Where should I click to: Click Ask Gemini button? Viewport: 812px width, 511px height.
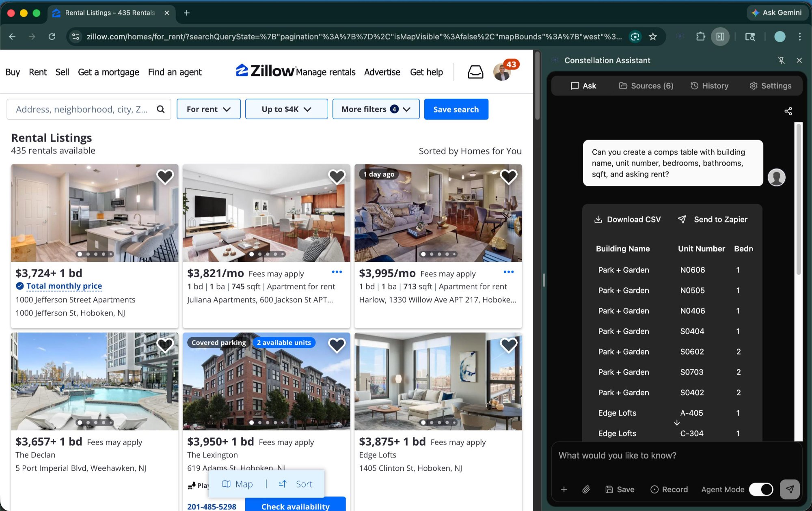[x=777, y=13]
